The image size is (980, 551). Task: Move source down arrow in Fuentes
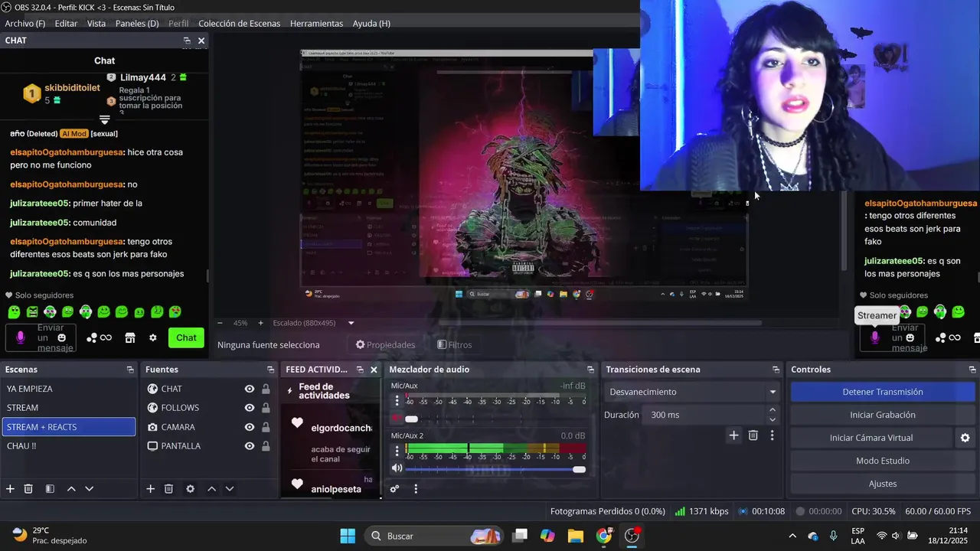[229, 489]
